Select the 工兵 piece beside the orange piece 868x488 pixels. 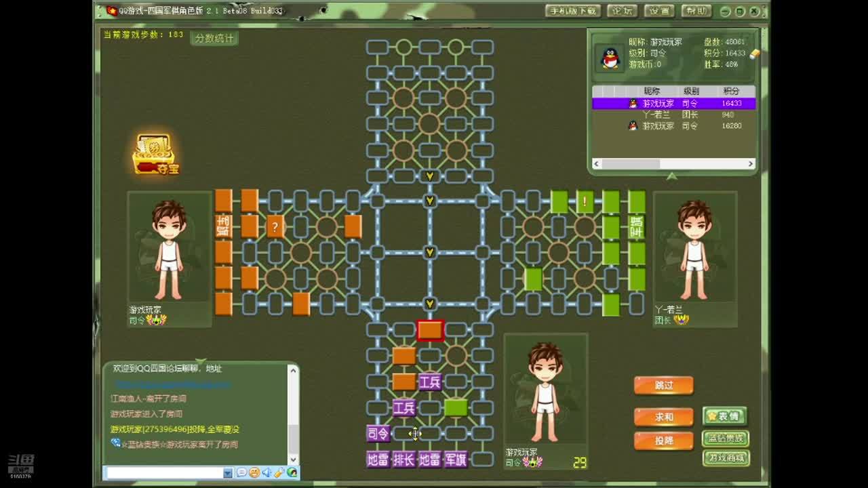tap(429, 382)
